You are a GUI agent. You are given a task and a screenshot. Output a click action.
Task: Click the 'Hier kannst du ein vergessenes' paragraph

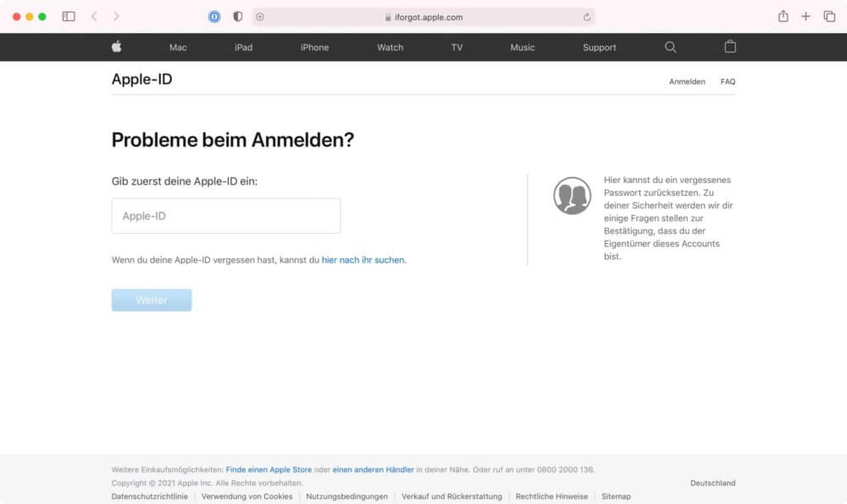click(x=668, y=219)
